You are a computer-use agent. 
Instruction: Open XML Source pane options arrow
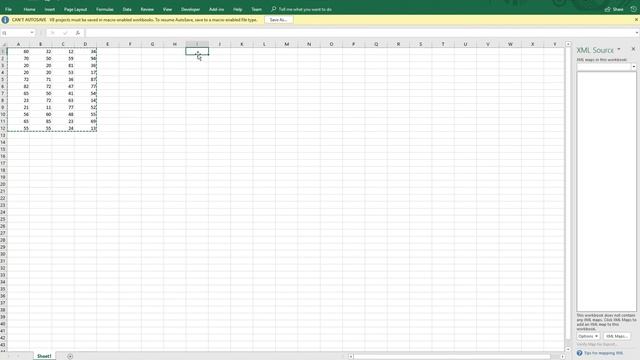pyautogui.click(x=619, y=49)
